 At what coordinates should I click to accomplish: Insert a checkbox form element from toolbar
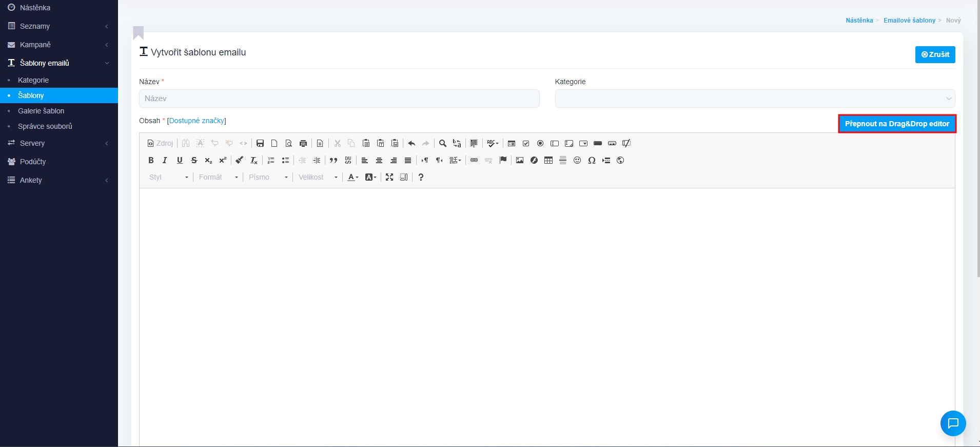[x=526, y=143]
